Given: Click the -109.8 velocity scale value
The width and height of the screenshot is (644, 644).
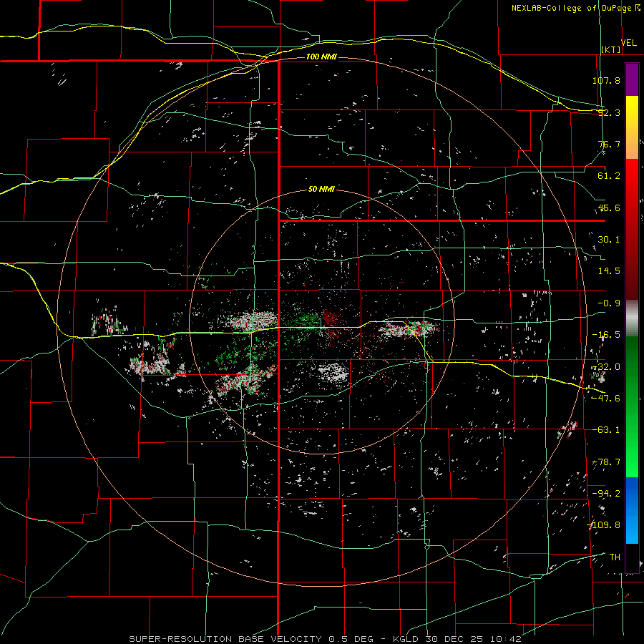Looking at the screenshot, I should click(x=604, y=525).
